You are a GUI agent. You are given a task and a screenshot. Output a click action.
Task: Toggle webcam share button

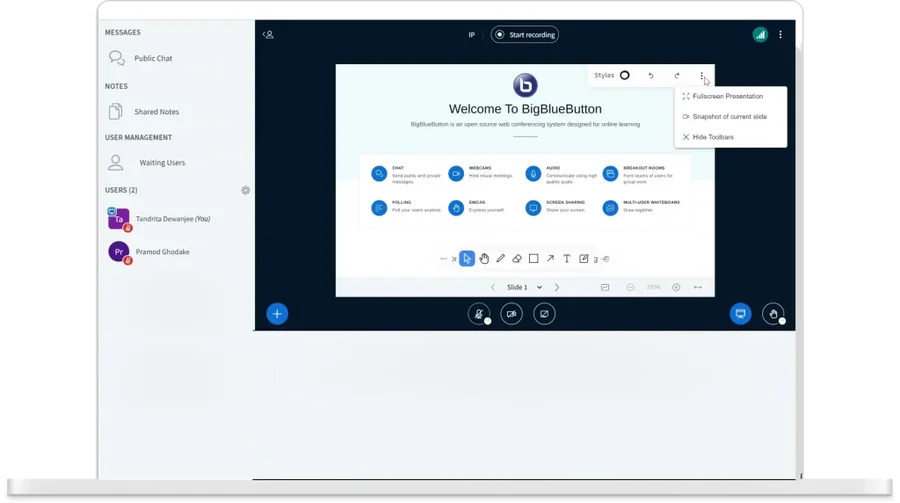511,314
